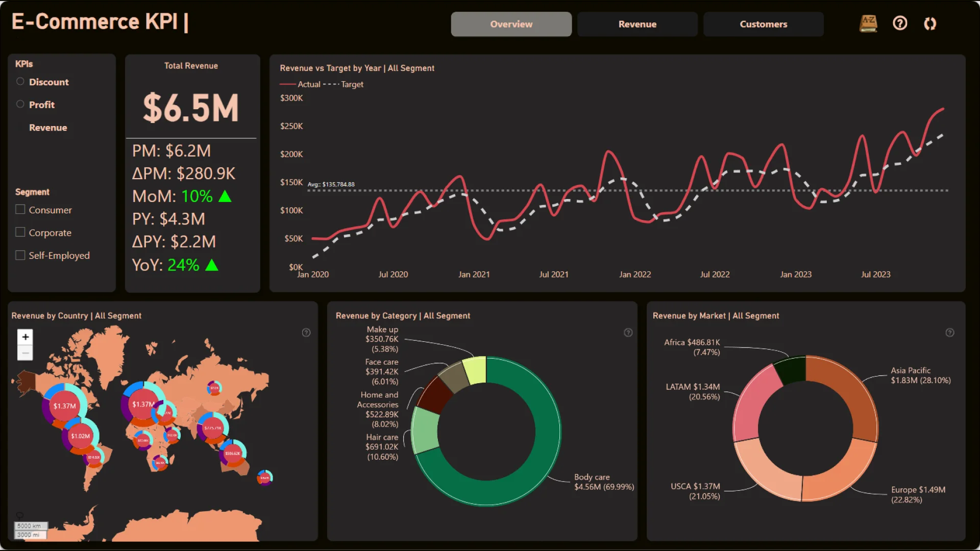This screenshot has width=980, height=551.
Task: Select the Revenue KPI option
Action: [48, 128]
